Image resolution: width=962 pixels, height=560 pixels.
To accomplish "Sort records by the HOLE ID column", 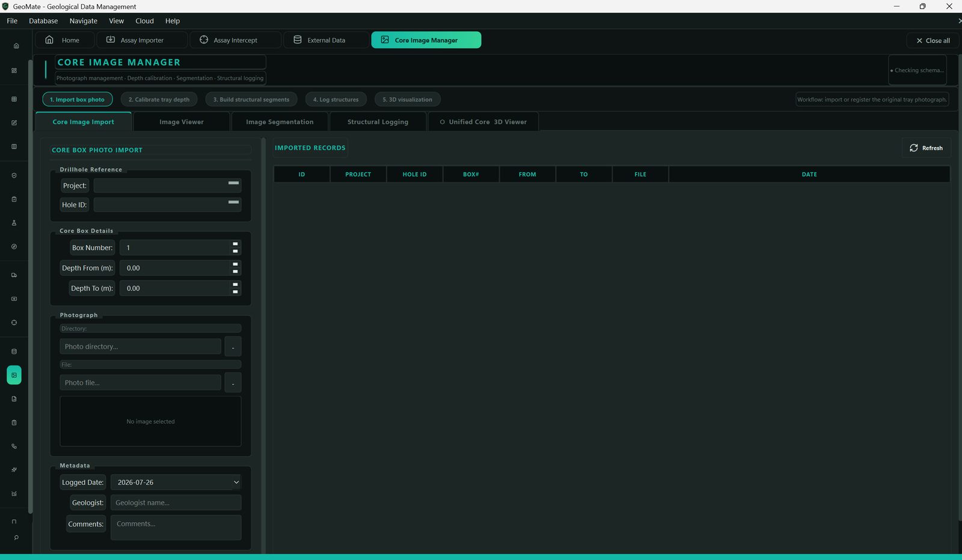I will [415, 174].
